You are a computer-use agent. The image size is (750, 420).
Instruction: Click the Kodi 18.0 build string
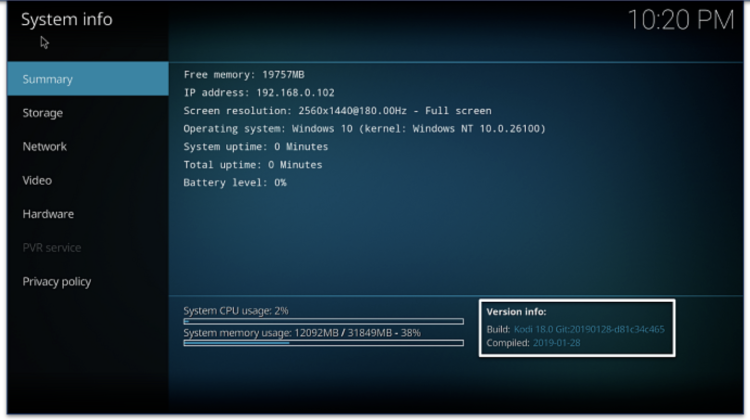[589, 329]
